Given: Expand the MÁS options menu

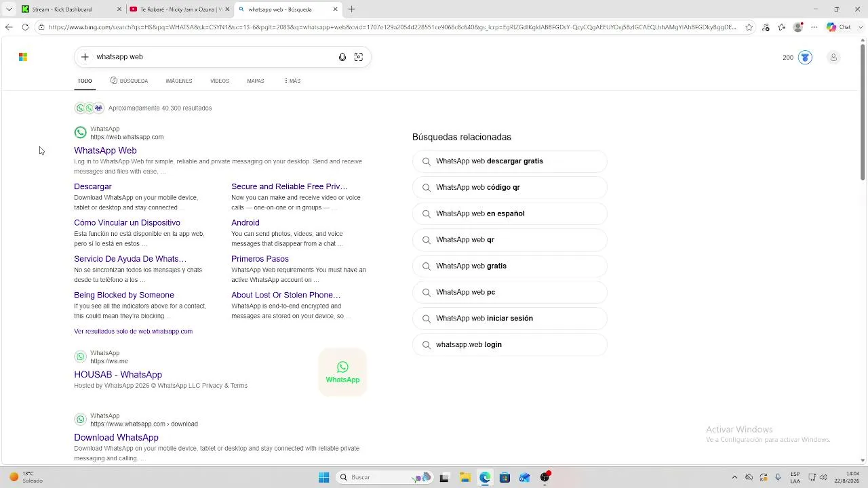Looking at the screenshot, I should [x=292, y=81].
